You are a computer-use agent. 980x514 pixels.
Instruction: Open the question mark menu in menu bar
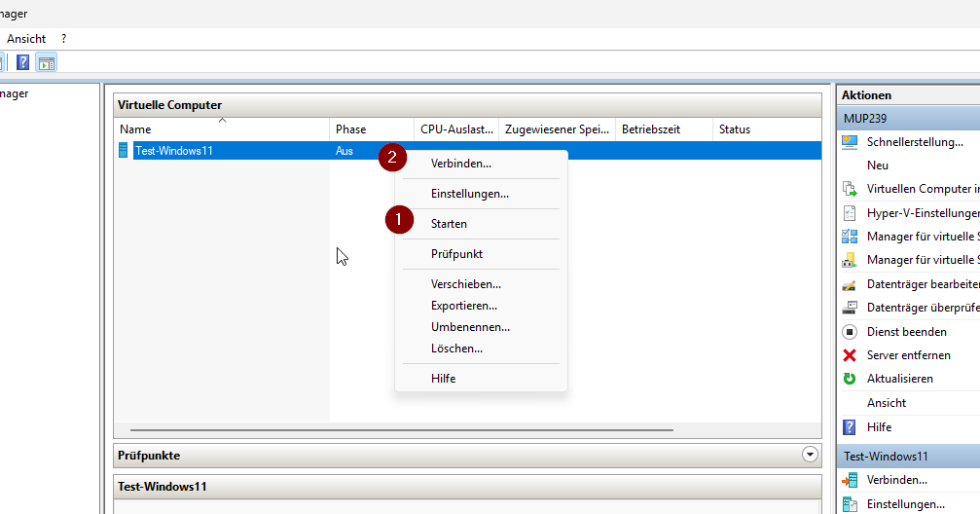coord(64,39)
